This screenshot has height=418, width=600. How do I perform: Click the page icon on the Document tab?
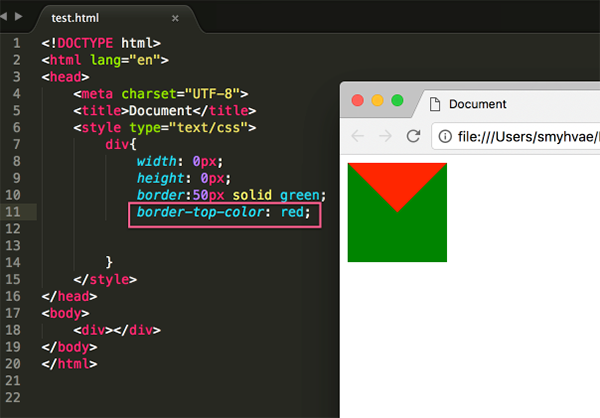434,104
